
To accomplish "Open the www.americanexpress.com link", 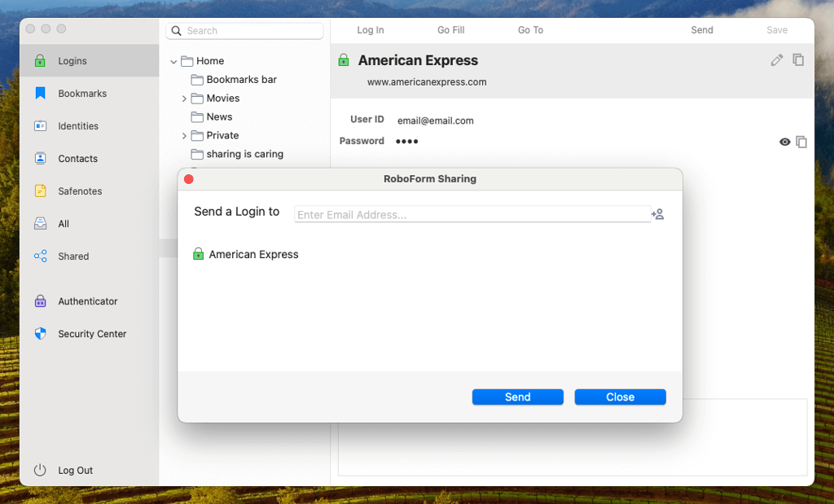I will click(x=427, y=82).
